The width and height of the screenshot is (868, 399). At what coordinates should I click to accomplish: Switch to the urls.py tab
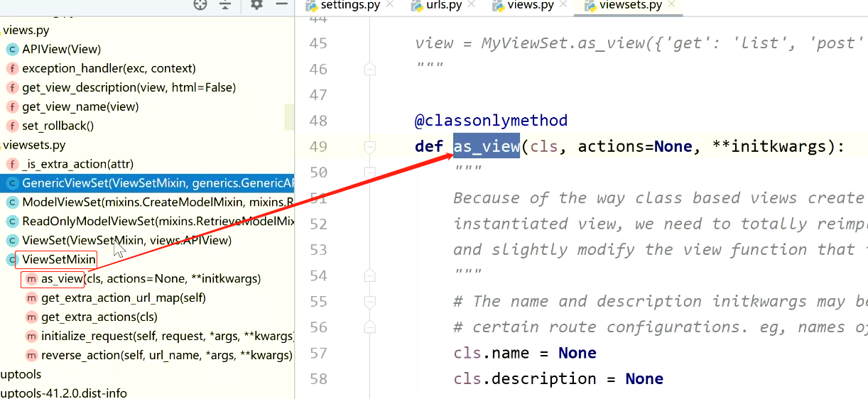click(444, 5)
